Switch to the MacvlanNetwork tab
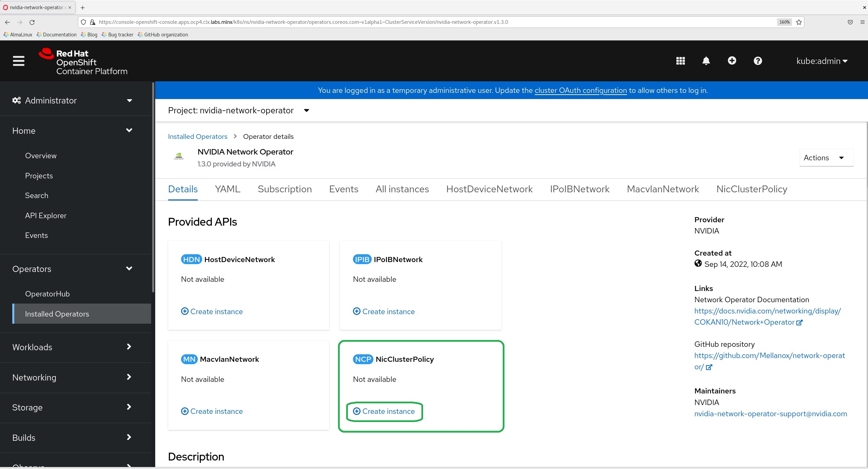868x469 pixels. tap(663, 189)
